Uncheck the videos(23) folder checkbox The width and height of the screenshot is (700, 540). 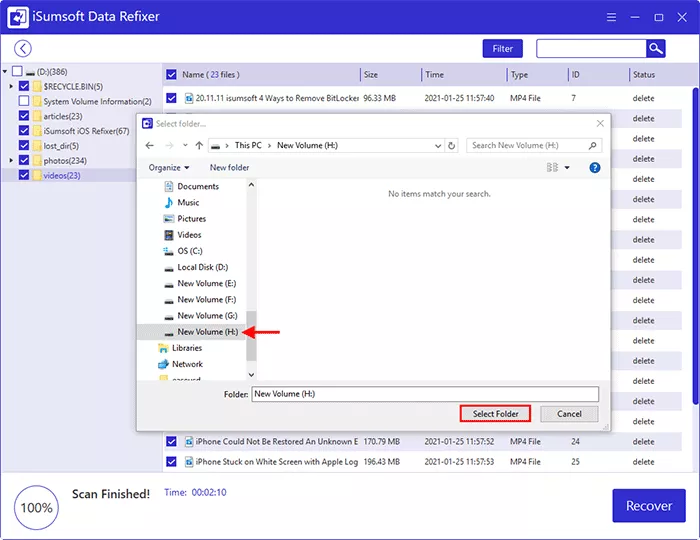point(24,175)
